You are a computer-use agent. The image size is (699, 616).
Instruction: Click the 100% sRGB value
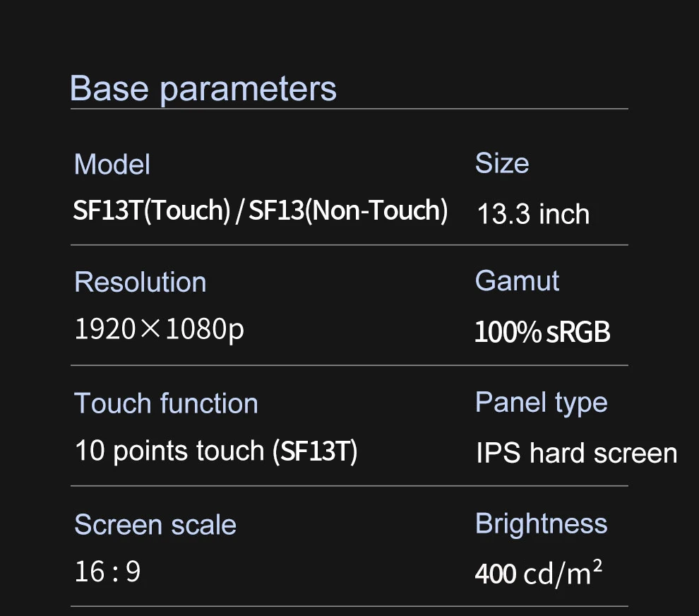tap(542, 332)
